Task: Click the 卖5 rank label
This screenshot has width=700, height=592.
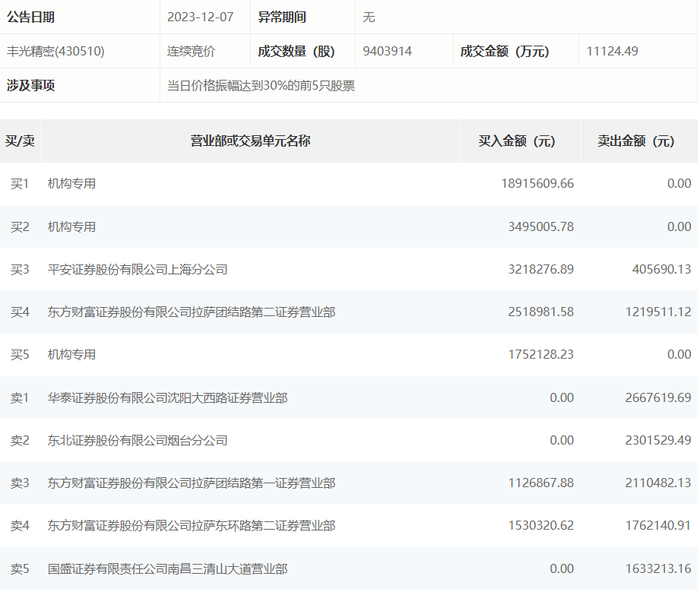Action: point(20,568)
